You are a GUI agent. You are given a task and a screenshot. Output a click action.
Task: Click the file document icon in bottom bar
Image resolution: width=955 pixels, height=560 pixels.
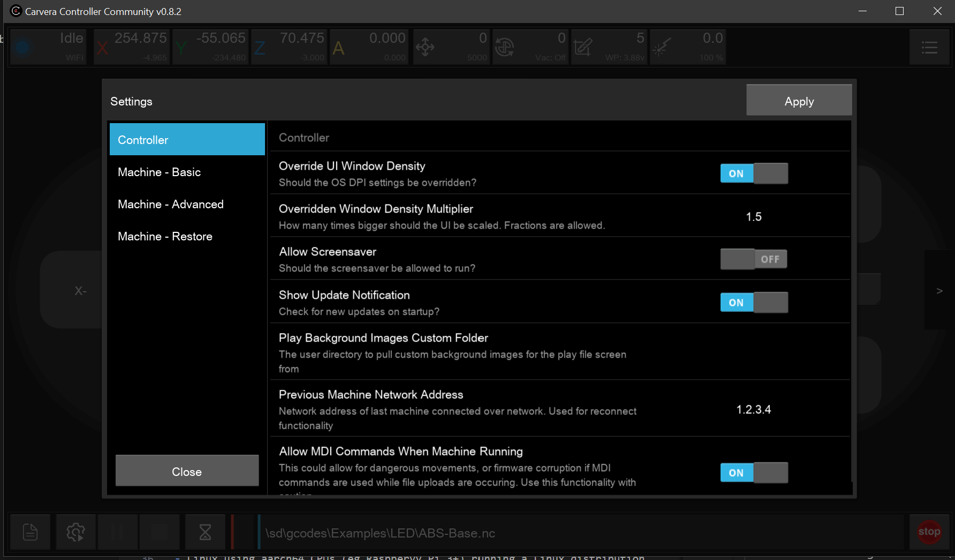[x=30, y=532]
